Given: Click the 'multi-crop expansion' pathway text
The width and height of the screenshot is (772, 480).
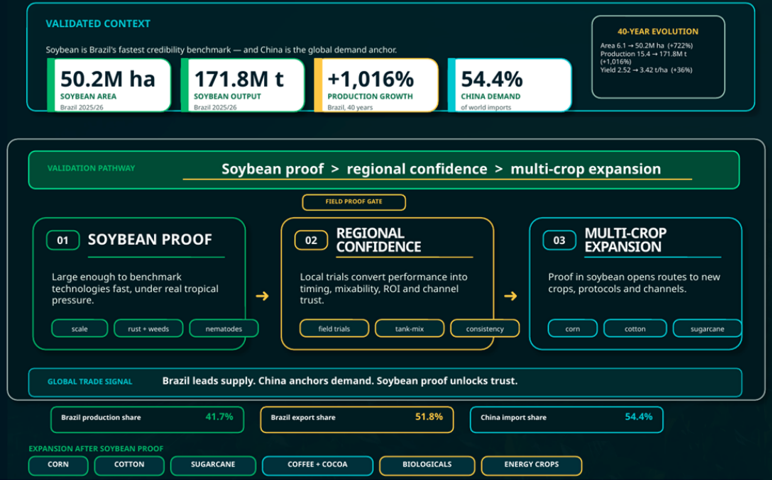Looking at the screenshot, I should tap(586, 169).
